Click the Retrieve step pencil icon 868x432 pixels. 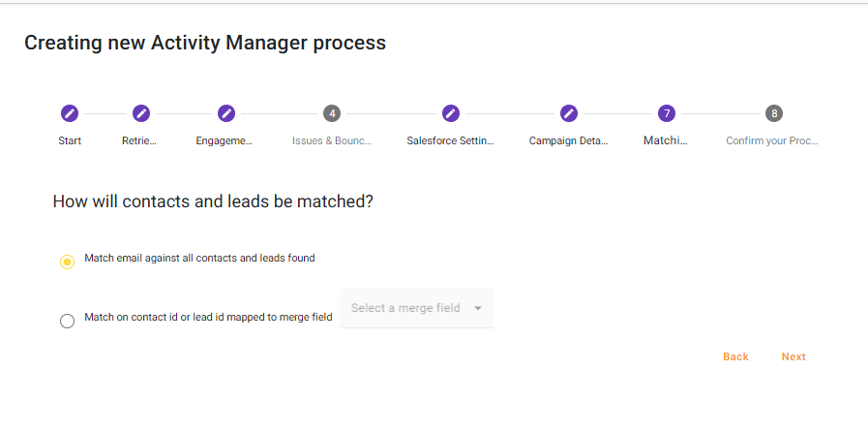coord(140,113)
